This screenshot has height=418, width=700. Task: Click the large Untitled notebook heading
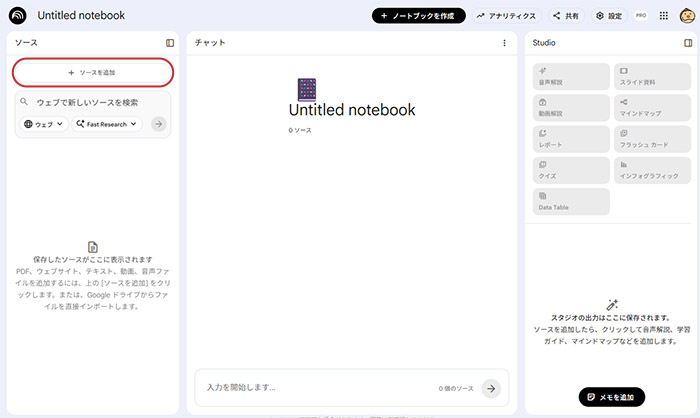coord(352,110)
